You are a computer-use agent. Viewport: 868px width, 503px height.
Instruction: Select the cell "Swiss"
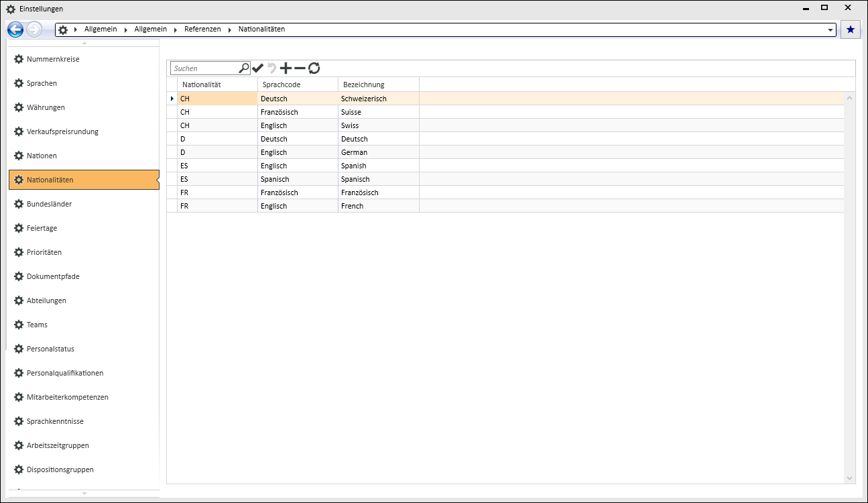(x=379, y=125)
